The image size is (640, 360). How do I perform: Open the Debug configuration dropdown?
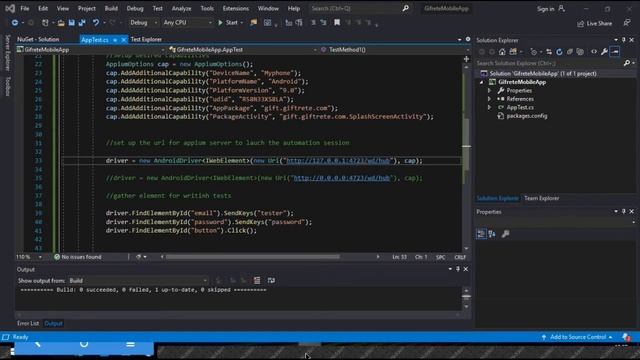[x=143, y=23]
